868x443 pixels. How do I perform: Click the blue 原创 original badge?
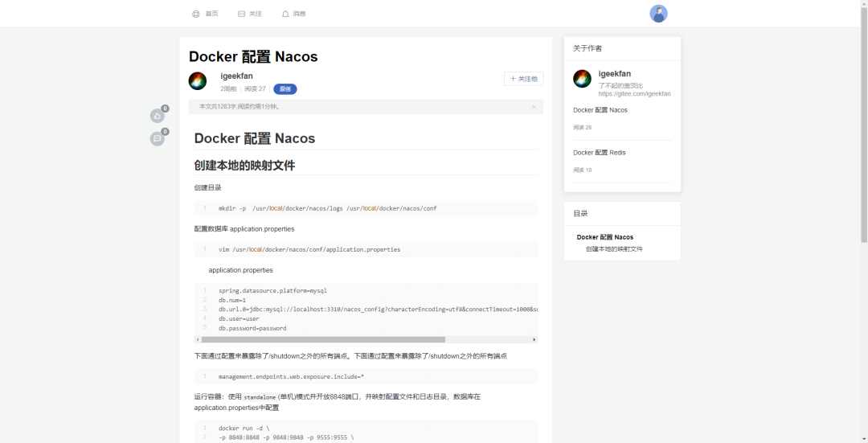pyautogui.click(x=285, y=89)
